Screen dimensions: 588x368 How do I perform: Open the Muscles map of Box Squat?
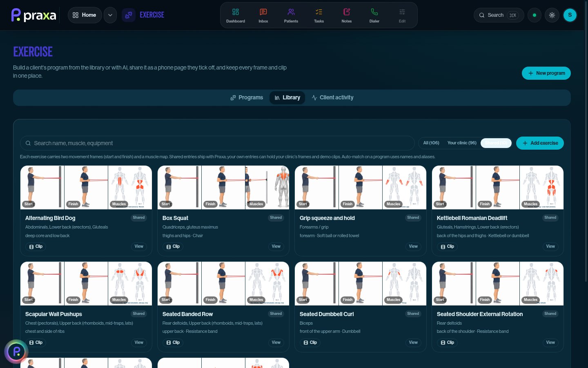click(267, 188)
